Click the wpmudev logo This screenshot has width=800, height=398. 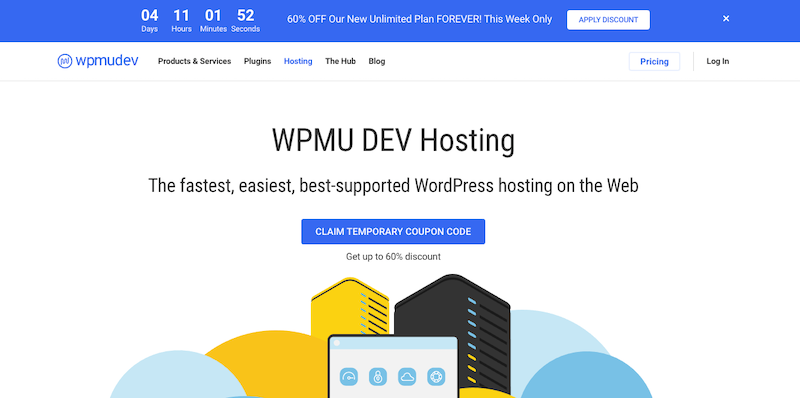click(x=98, y=61)
